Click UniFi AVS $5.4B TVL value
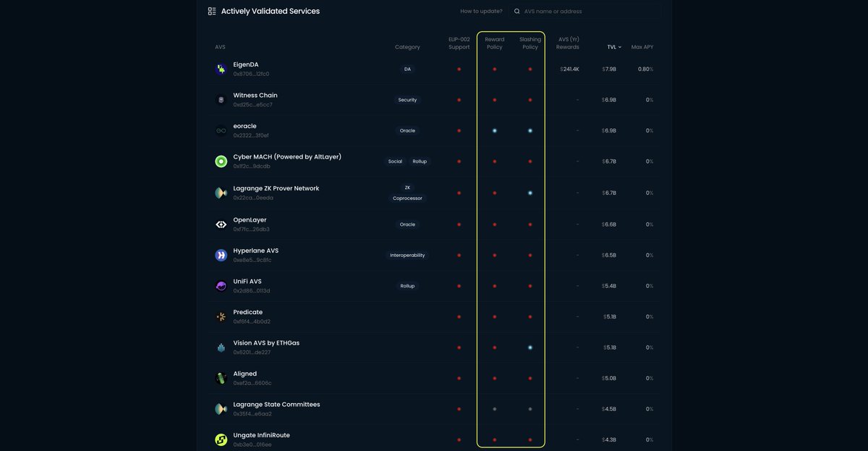 609,286
